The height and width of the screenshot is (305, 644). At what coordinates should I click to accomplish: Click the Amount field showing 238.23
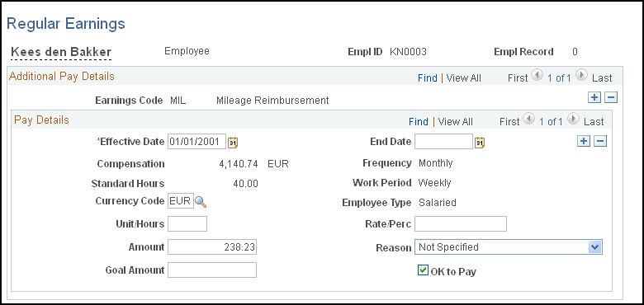[x=212, y=247]
